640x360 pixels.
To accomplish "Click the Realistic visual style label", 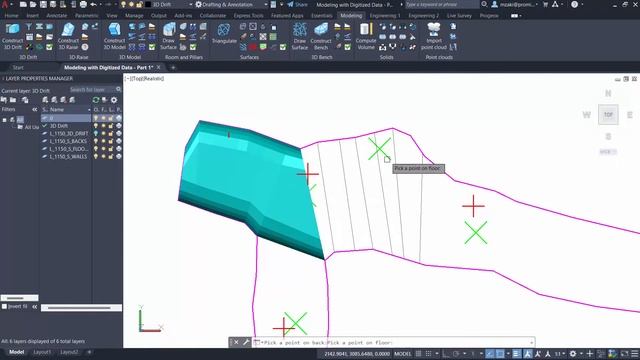I will (154, 78).
